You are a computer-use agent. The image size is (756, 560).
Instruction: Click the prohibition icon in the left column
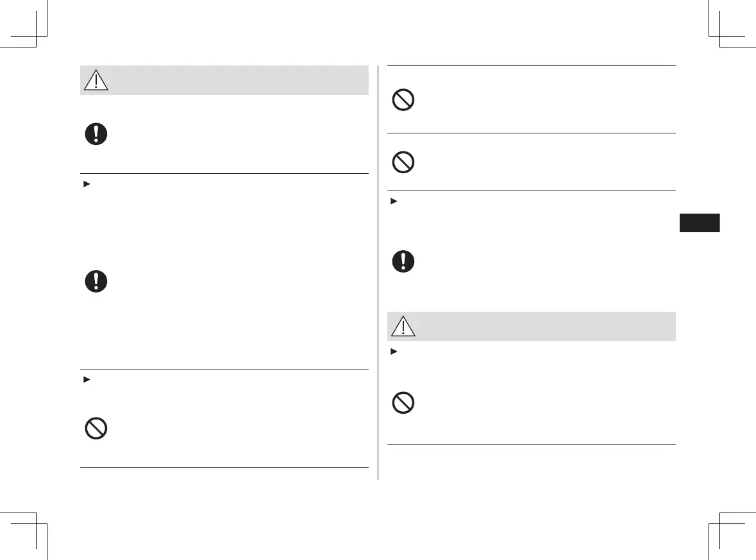[96, 429]
